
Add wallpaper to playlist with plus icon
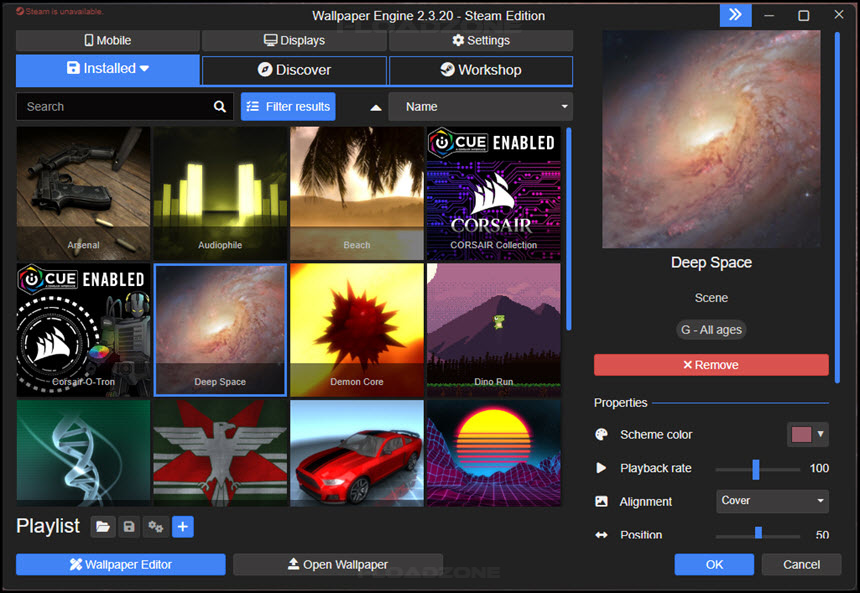coord(183,527)
